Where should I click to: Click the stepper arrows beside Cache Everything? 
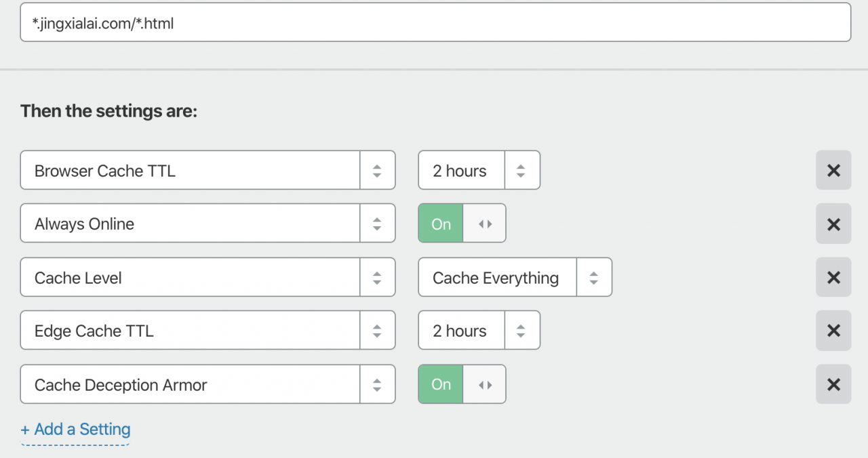click(594, 277)
